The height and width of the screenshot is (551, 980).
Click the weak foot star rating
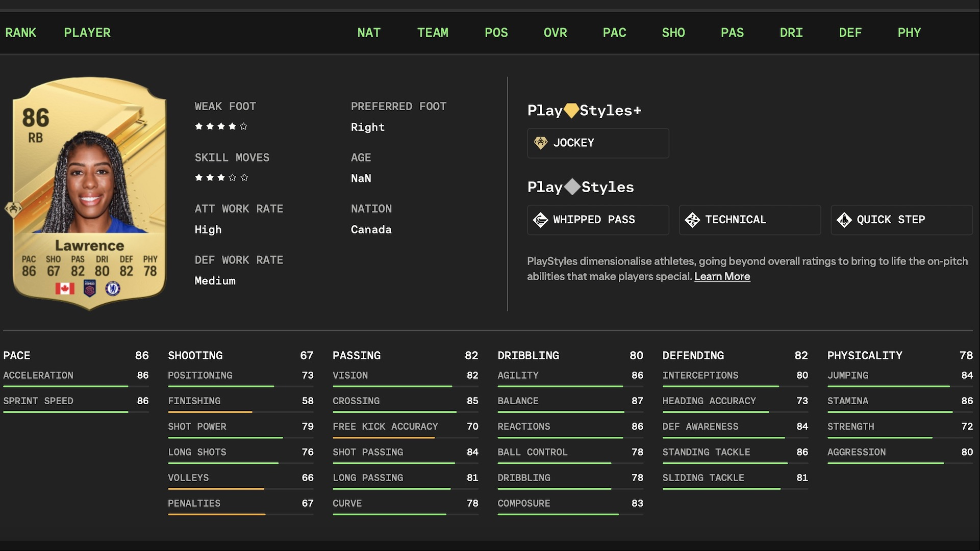(221, 126)
